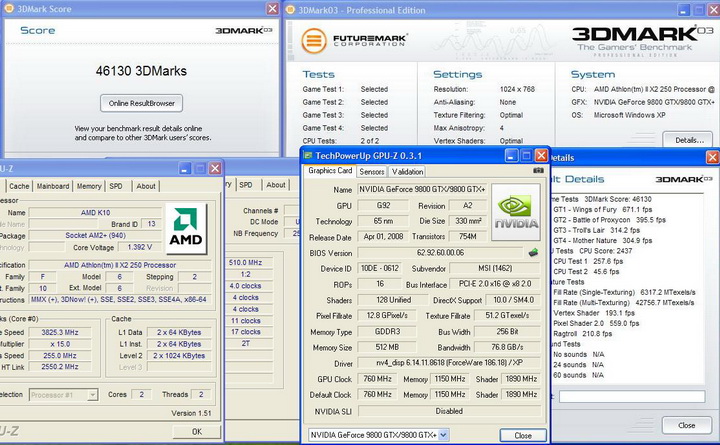Click the Details... button in 3DMark03 System
Image resolution: width=720 pixels, height=445 pixels.
pos(687,140)
